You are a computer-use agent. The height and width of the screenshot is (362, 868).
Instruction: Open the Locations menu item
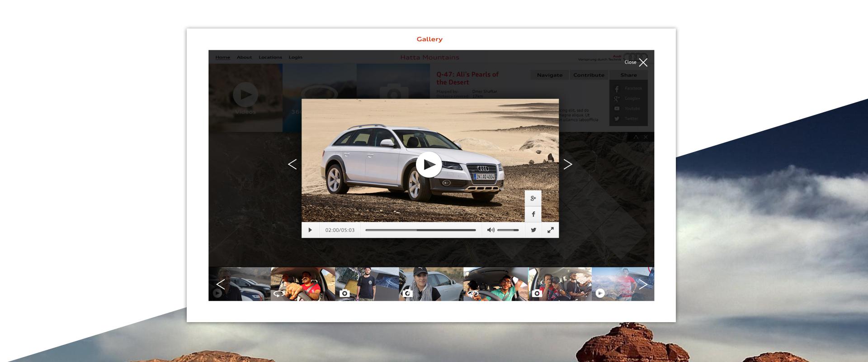pyautogui.click(x=270, y=57)
